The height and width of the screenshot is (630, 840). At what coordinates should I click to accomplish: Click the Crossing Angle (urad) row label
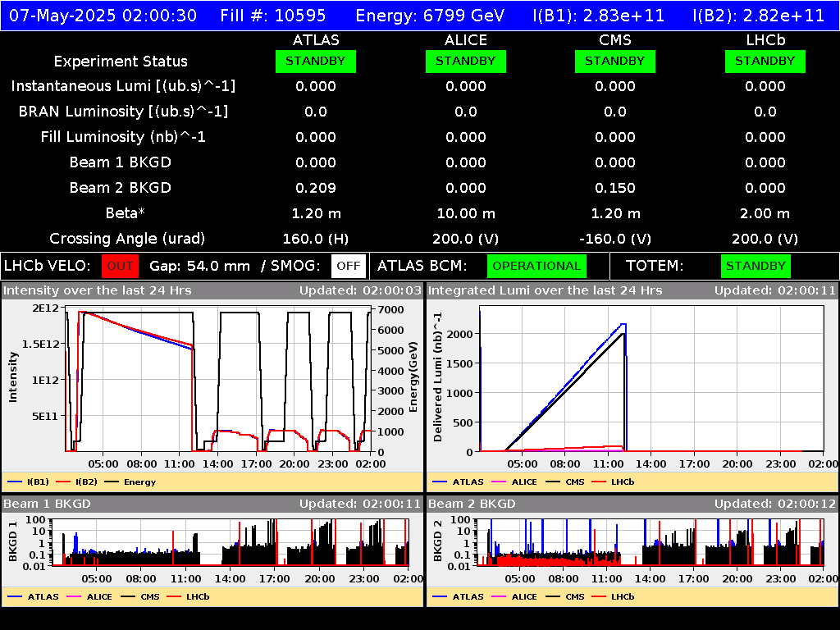pos(127,239)
